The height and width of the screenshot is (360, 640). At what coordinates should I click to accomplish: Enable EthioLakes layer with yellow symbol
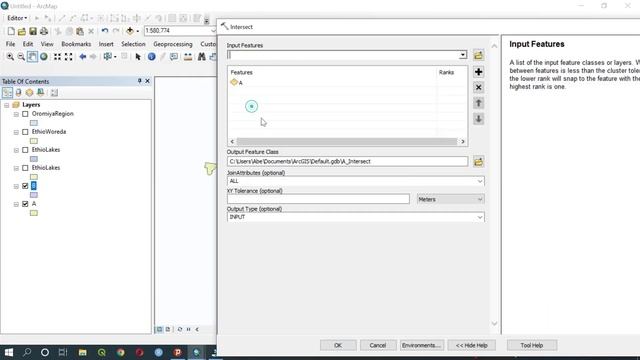click(x=25, y=168)
